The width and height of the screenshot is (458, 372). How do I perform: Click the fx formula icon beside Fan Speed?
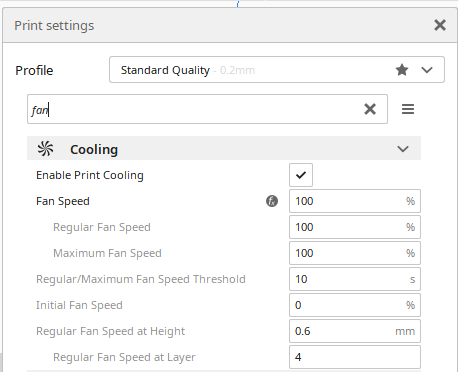tap(272, 201)
